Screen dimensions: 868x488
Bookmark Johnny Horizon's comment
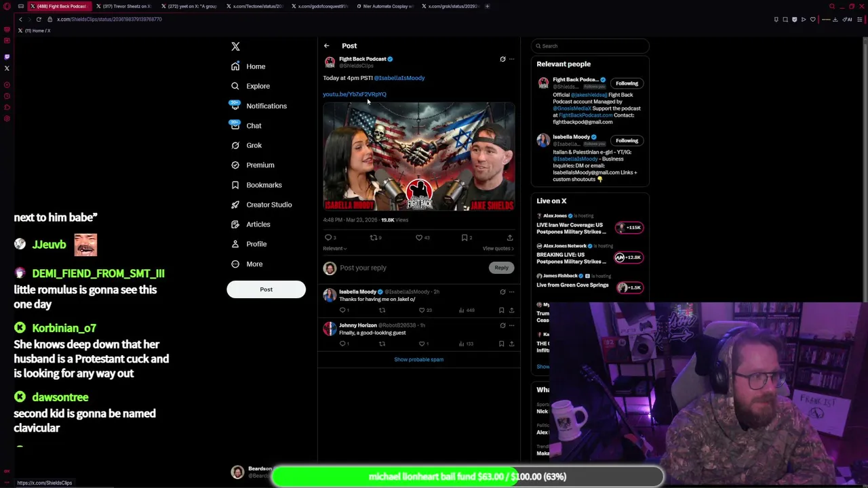click(x=502, y=344)
